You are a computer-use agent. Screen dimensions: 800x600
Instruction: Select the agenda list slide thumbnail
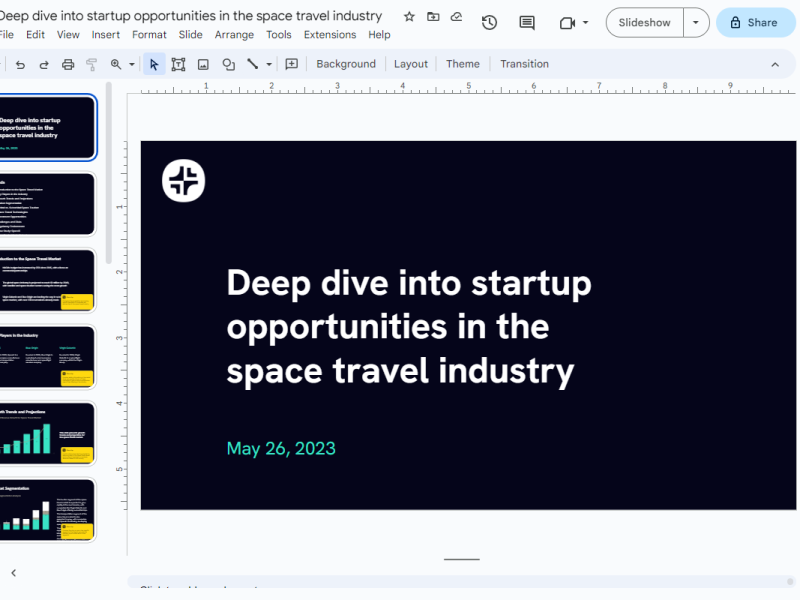pos(47,204)
